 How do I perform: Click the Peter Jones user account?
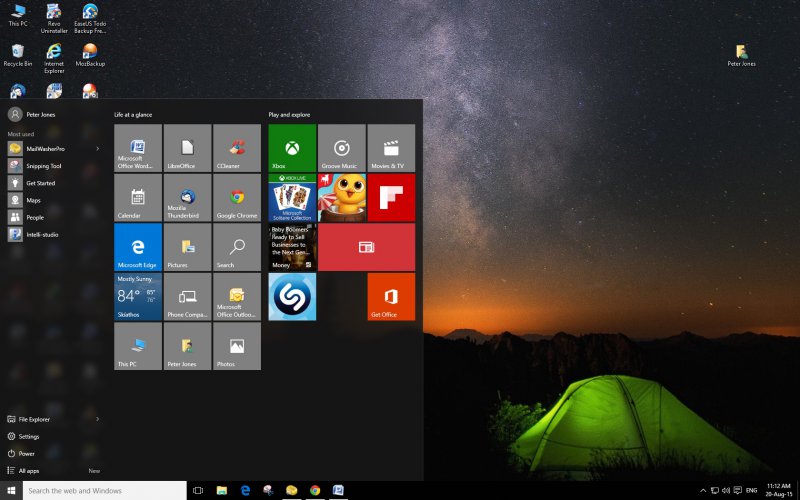point(32,114)
